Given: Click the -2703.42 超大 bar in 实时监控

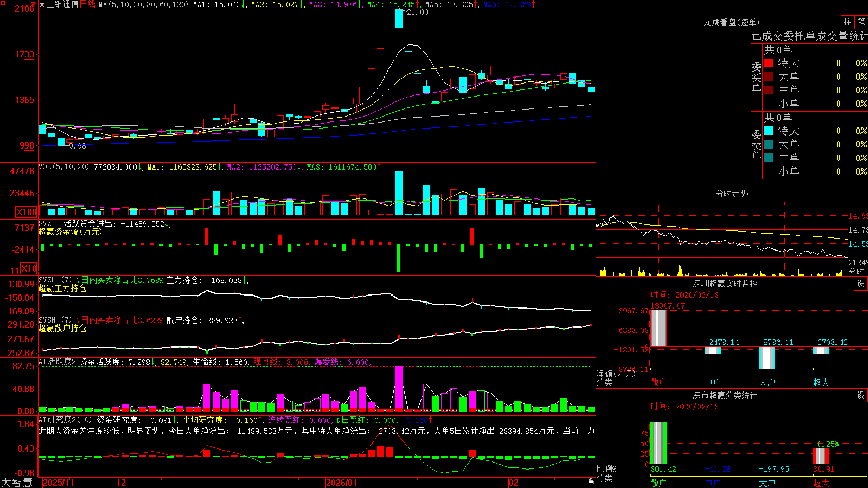Looking at the screenshot, I should click(x=821, y=350).
